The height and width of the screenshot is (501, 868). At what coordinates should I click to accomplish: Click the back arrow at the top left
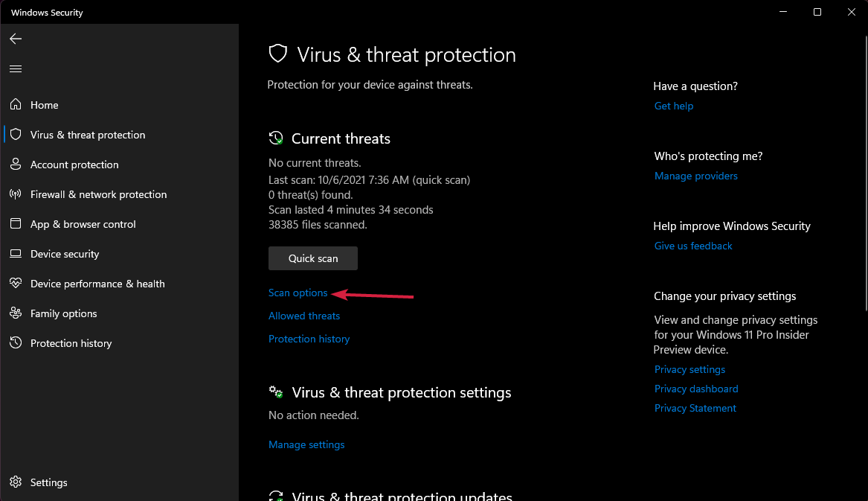click(16, 39)
